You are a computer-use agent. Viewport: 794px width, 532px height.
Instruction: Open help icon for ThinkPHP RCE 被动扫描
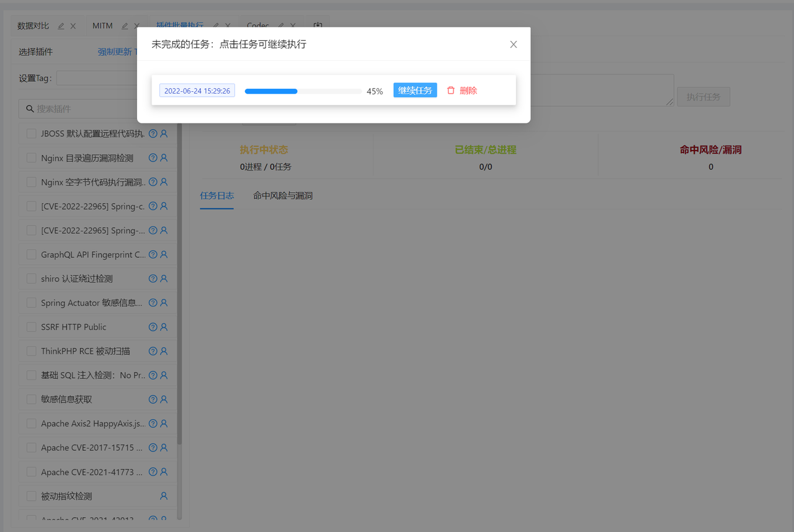coord(153,351)
